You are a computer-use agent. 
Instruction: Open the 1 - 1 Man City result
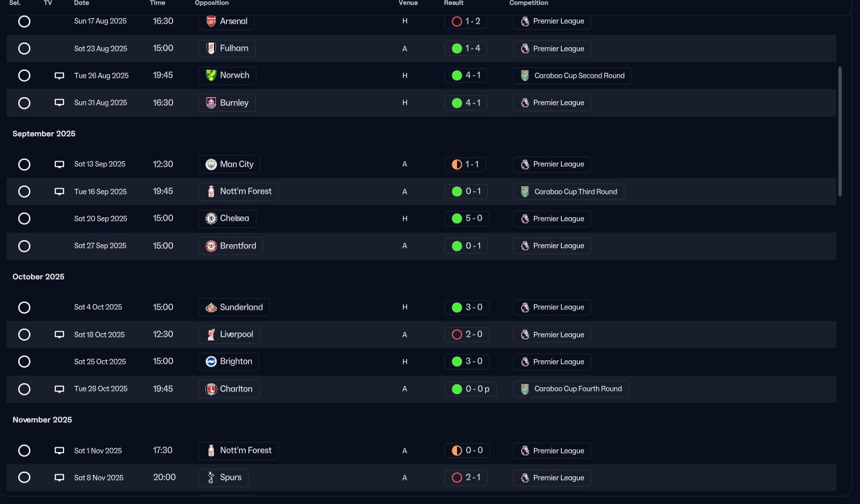(x=465, y=164)
